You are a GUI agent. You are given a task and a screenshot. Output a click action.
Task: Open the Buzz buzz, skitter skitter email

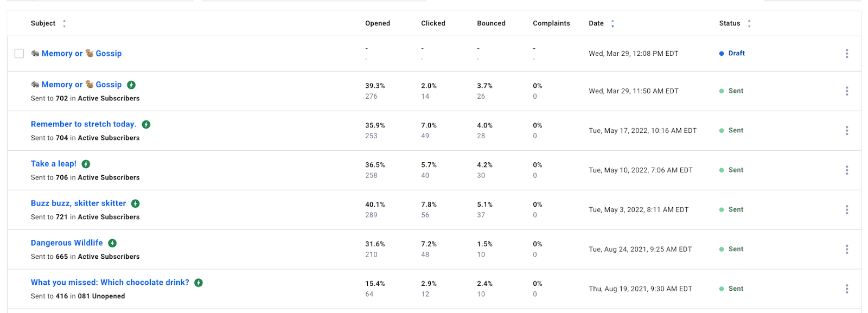(x=78, y=203)
